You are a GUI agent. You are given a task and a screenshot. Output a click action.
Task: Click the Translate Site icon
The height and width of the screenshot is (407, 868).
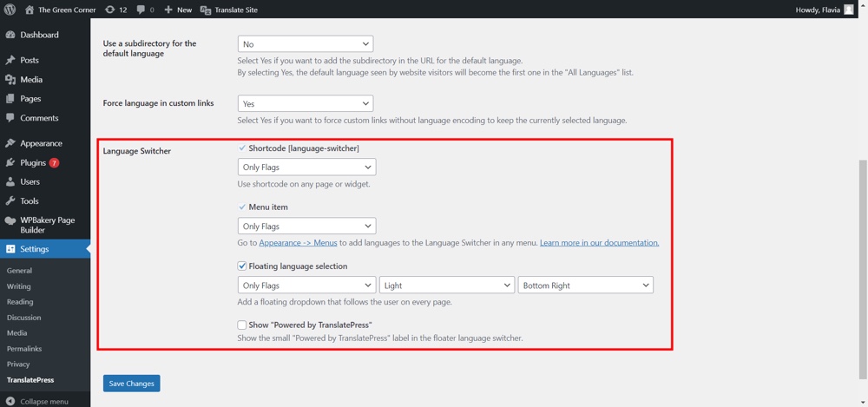[206, 10]
